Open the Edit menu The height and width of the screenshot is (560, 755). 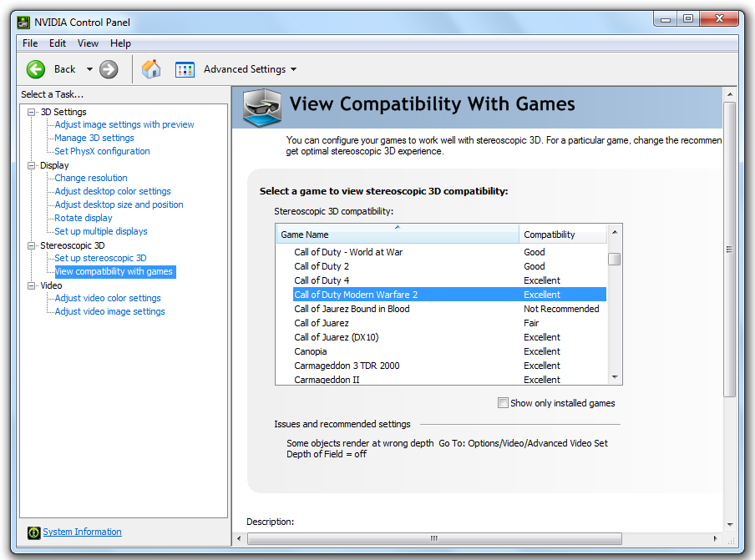pyautogui.click(x=58, y=43)
